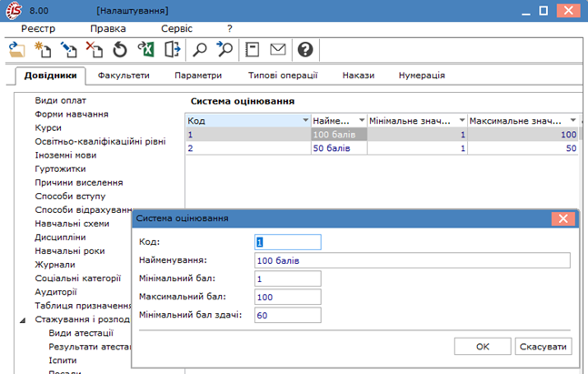
Task: Click the export to Excel icon
Action: pos(146,49)
